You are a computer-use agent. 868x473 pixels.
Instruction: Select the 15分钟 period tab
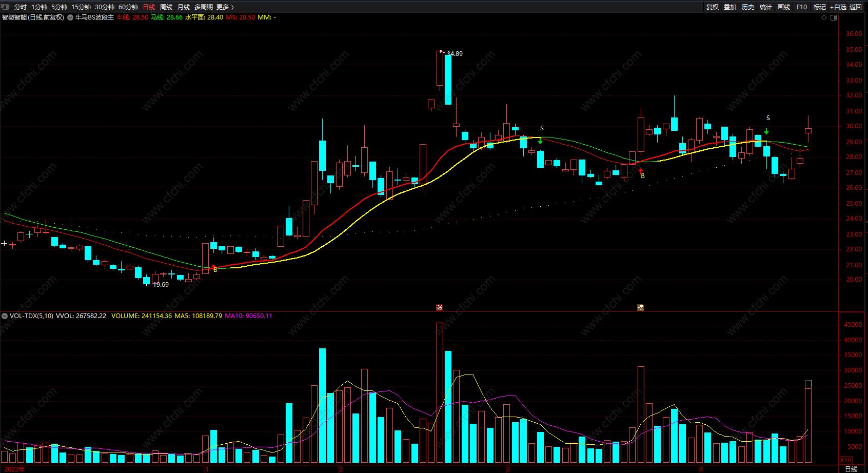pyautogui.click(x=81, y=7)
